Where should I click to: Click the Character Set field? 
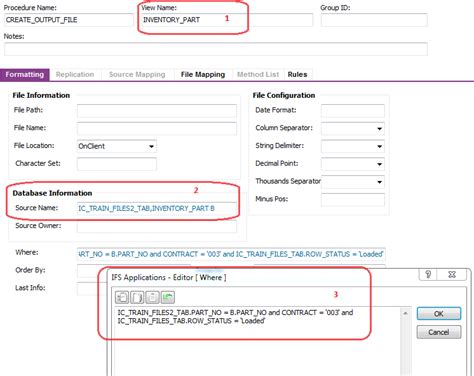[x=117, y=164]
